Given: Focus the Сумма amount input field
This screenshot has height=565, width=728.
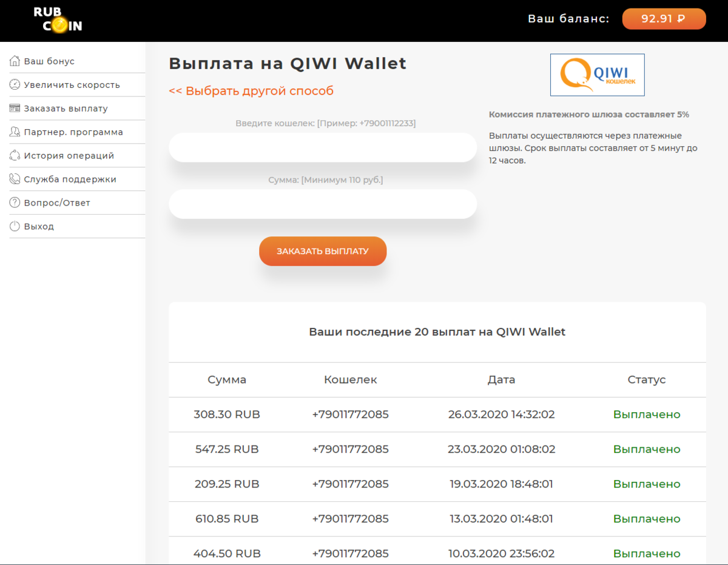Looking at the screenshot, I should (323, 204).
